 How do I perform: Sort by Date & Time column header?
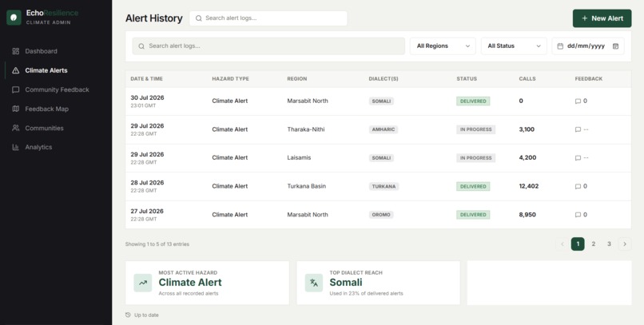[x=147, y=79]
